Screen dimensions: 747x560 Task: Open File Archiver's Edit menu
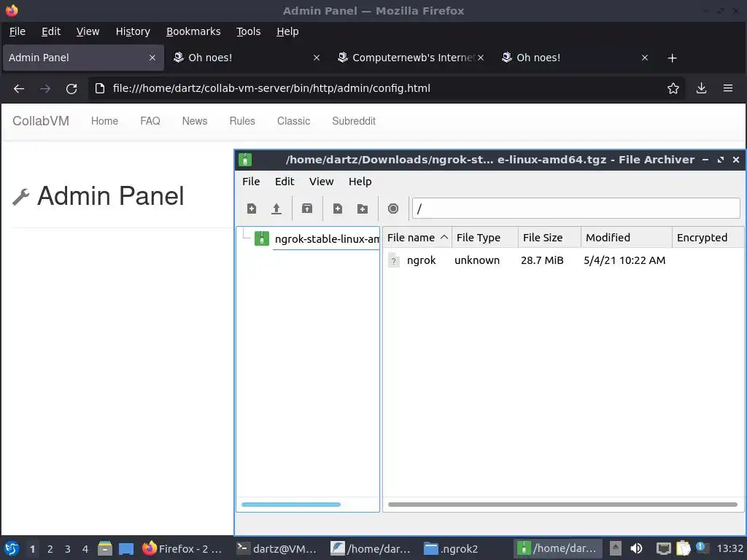click(x=285, y=182)
